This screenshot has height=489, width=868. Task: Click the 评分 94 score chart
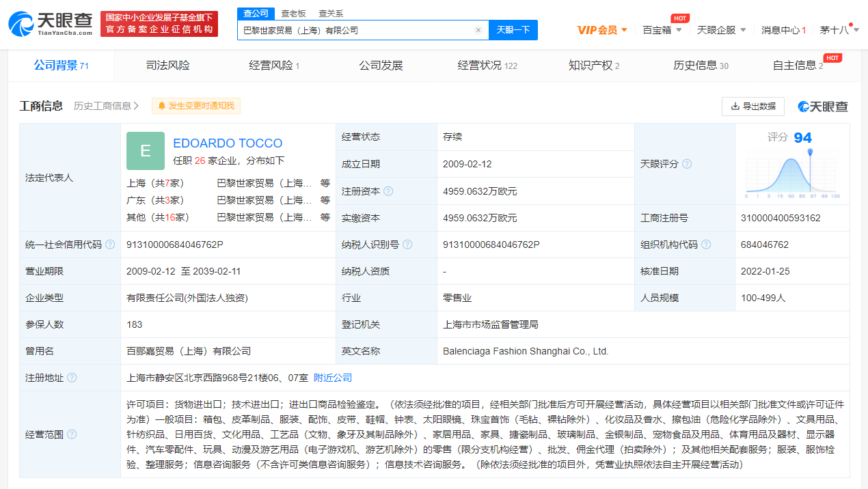[793, 164]
